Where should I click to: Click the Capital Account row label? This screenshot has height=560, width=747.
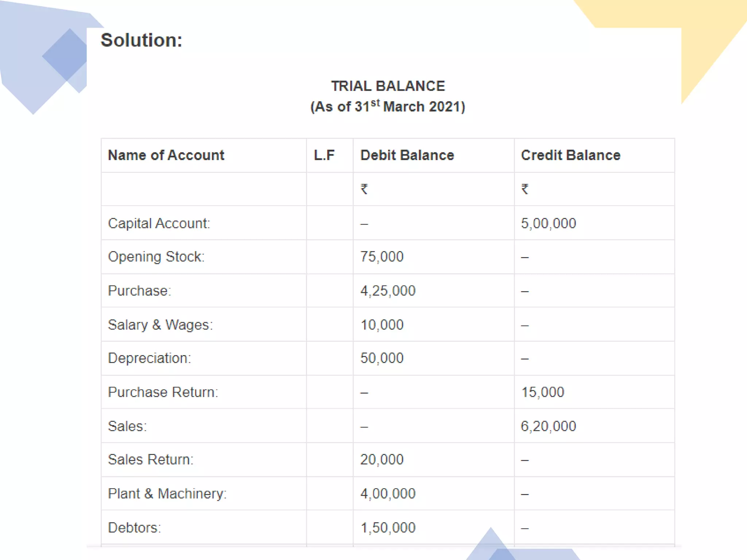[159, 223]
